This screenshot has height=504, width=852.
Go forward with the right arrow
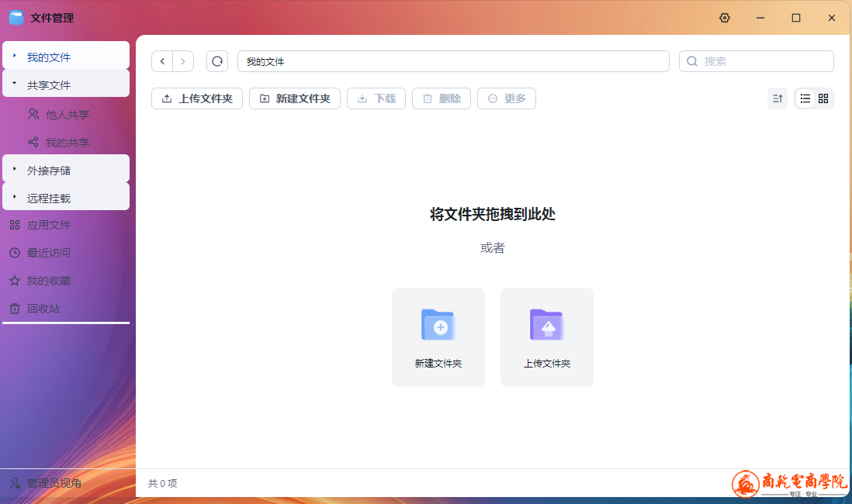pyautogui.click(x=183, y=61)
